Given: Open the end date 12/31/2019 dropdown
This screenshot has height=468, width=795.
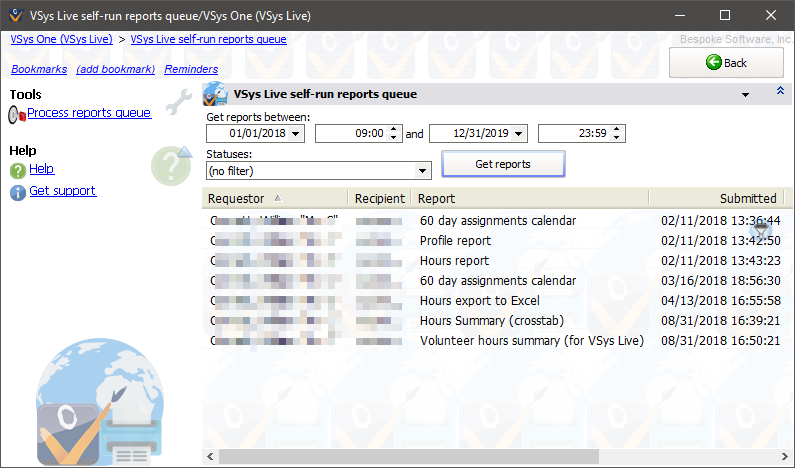Looking at the screenshot, I should (x=520, y=134).
